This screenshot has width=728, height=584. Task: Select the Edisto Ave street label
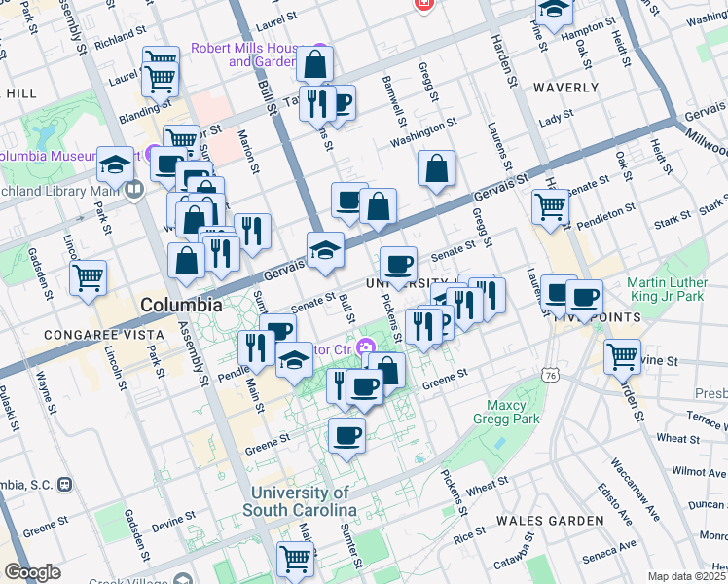pos(615,504)
